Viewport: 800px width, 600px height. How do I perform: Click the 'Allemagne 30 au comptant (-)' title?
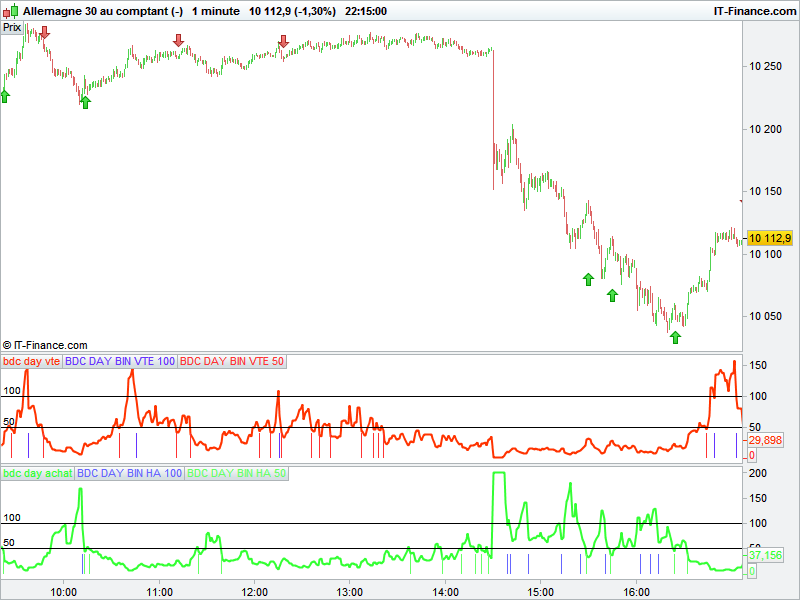[x=103, y=11]
